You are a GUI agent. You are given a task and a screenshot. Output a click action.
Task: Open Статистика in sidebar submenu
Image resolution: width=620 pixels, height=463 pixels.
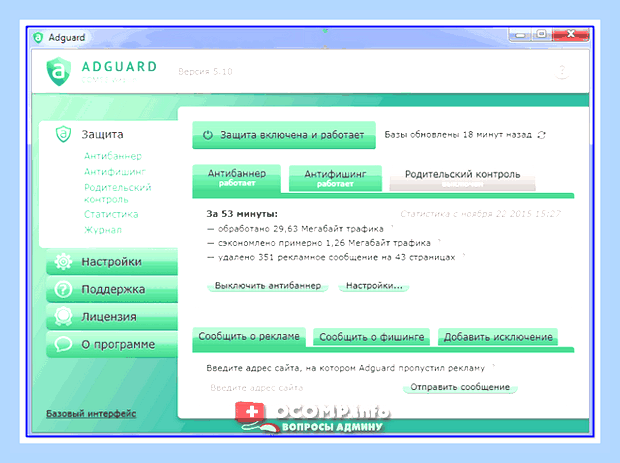coord(111,214)
